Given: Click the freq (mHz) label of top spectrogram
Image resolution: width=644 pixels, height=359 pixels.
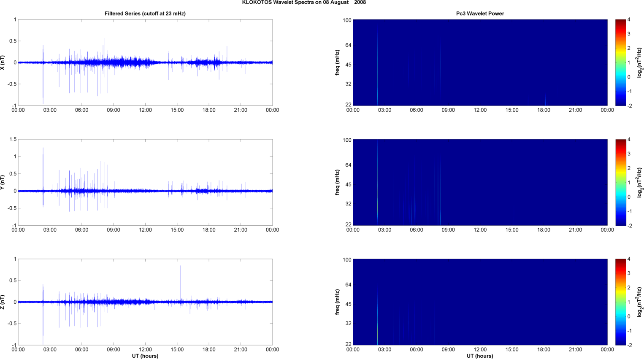Looking at the screenshot, I should point(338,62).
